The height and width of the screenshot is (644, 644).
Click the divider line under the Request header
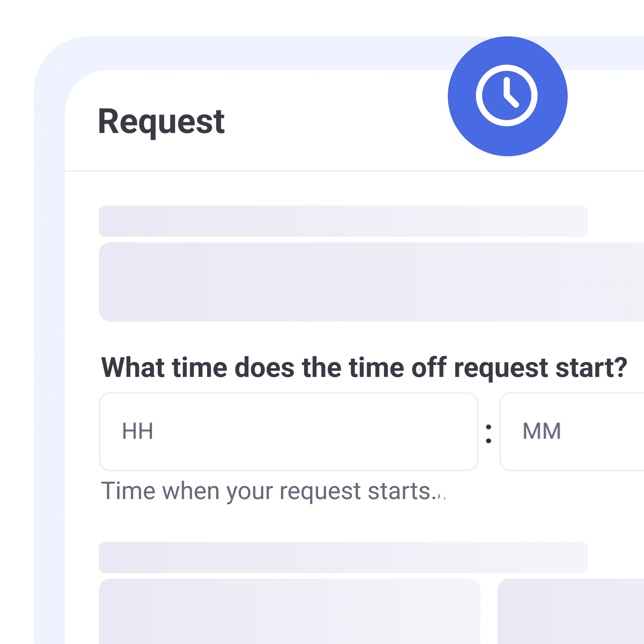(x=333, y=171)
